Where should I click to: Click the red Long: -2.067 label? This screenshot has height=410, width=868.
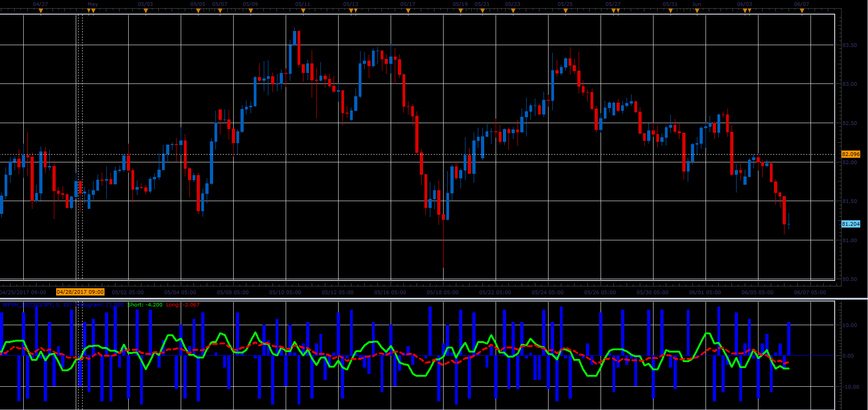pyautogui.click(x=183, y=305)
